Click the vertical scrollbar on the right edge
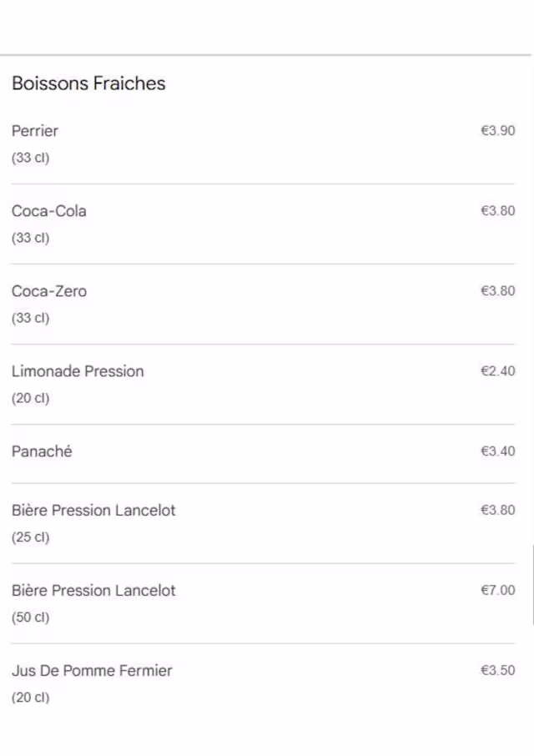Image resolution: width=534 pixels, height=756 pixels. click(531, 584)
